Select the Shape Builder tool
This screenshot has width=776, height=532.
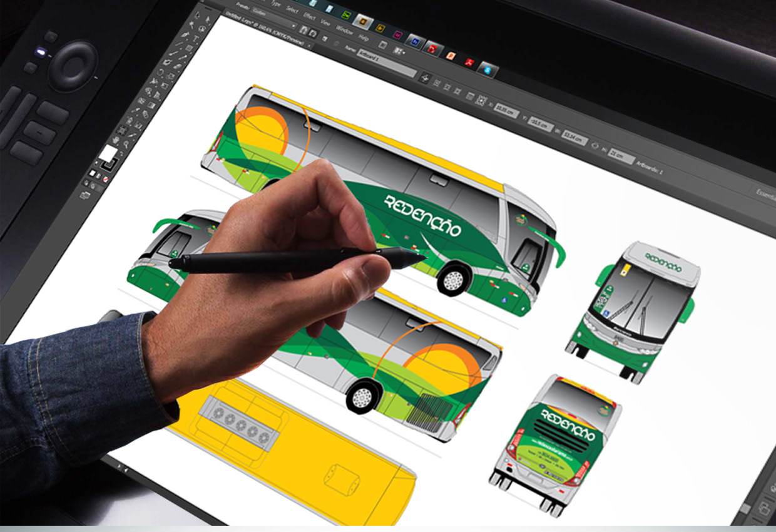point(148,91)
